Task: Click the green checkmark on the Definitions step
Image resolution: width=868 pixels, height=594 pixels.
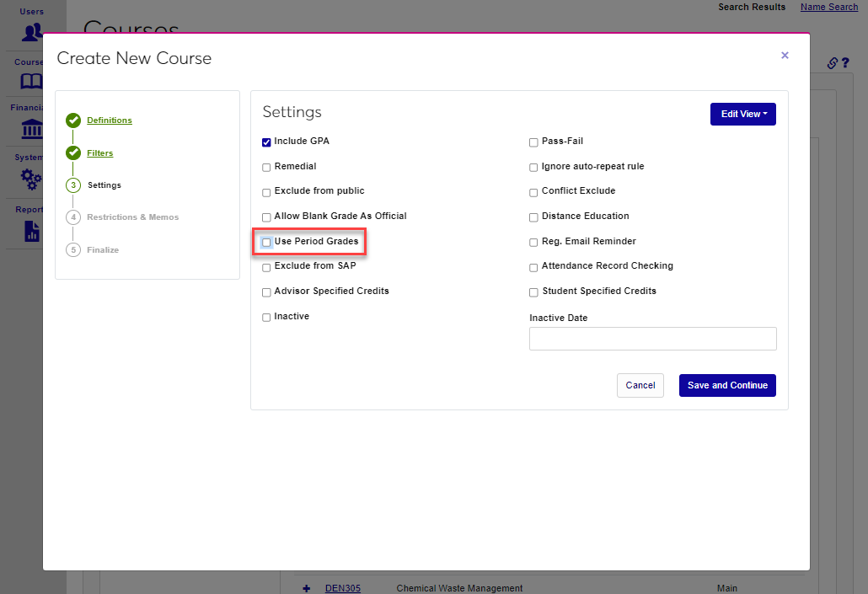Action: (73, 120)
